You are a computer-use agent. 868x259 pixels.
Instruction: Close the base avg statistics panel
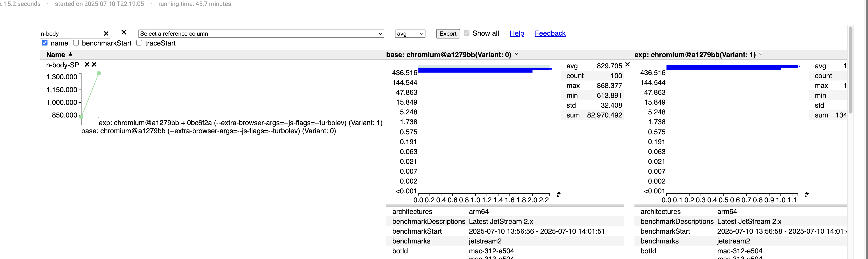[x=627, y=64]
